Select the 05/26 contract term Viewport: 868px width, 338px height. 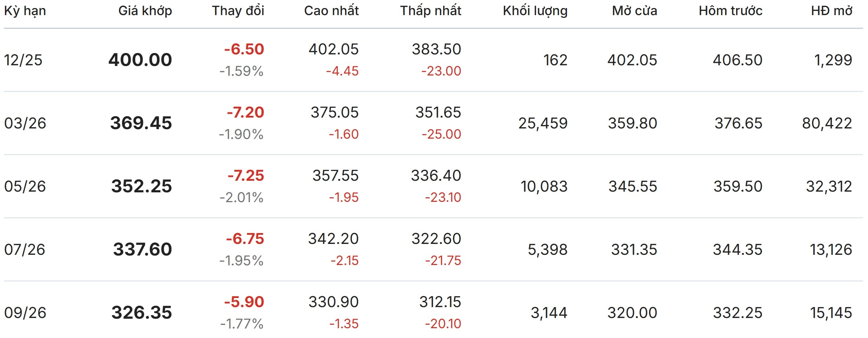[25, 186]
